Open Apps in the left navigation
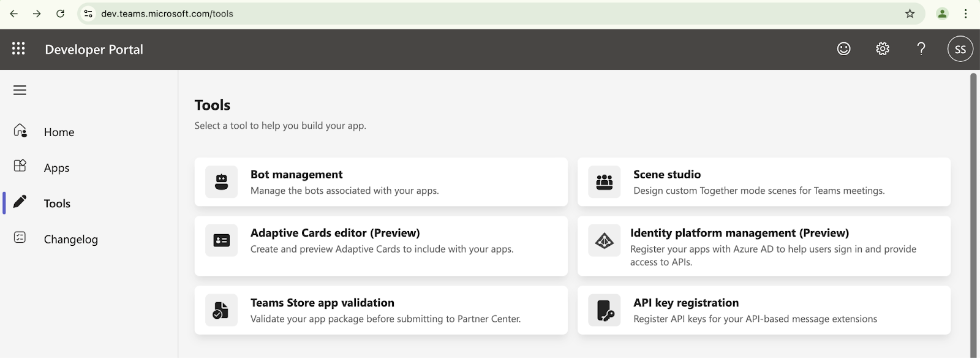980x358 pixels. pos(56,168)
